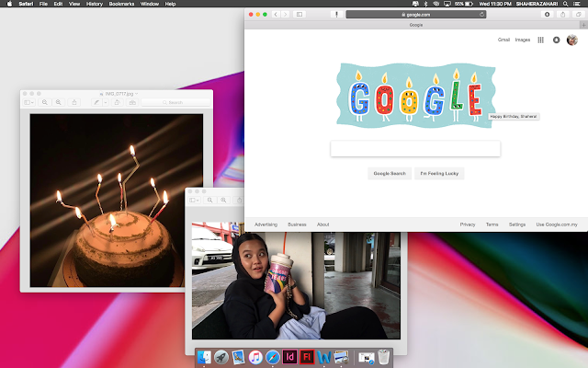Viewport: 588px width, 368px height.
Task: Zoom out in IMG_0717.jpg Preview window
Action: (45, 102)
